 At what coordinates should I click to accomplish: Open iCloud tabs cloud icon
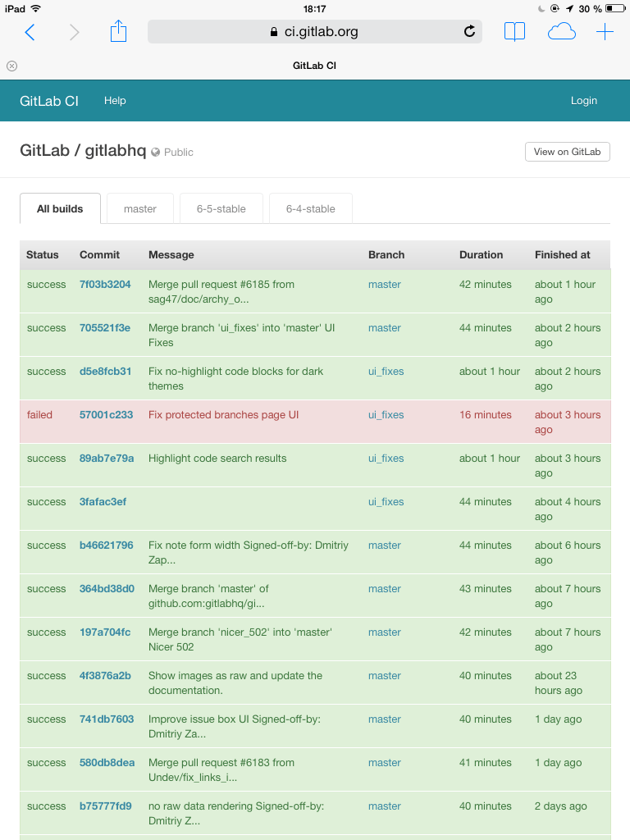[561, 32]
